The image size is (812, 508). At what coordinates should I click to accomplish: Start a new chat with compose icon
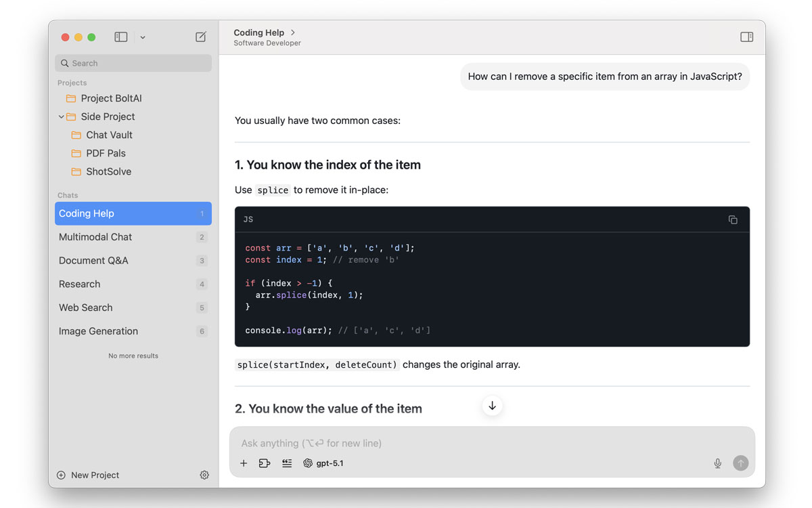tap(201, 37)
